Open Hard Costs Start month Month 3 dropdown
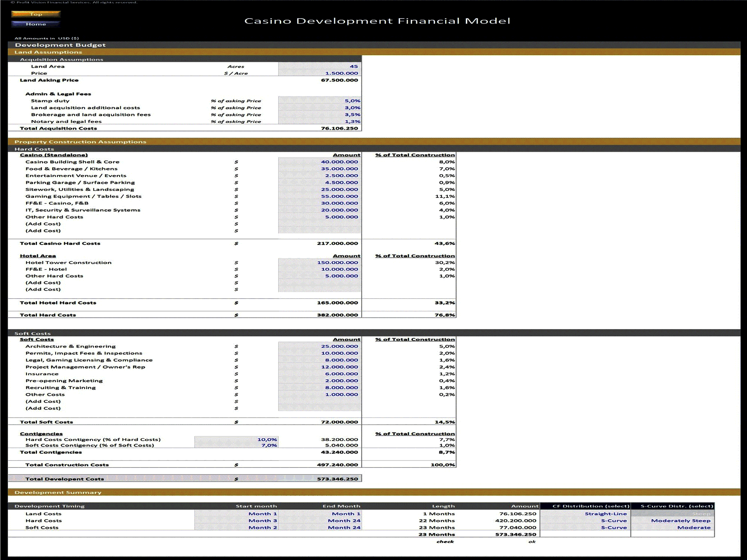This screenshot has height=560, width=747. click(x=236, y=521)
